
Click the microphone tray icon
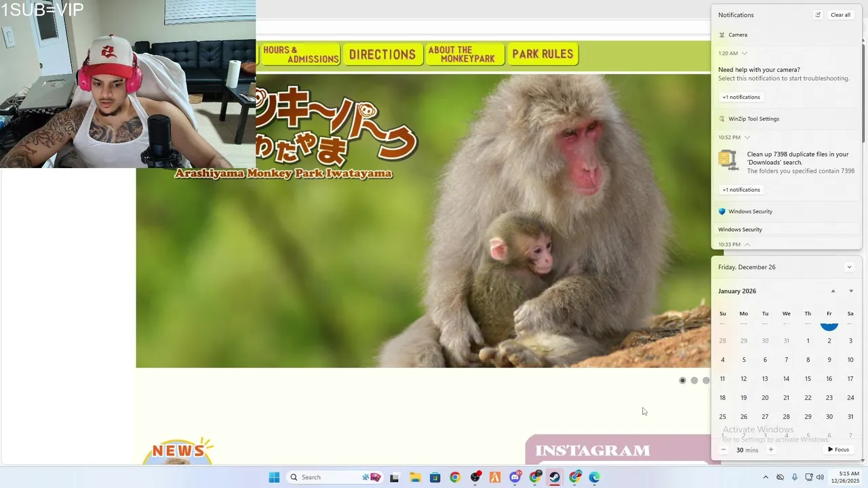point(795,477)
